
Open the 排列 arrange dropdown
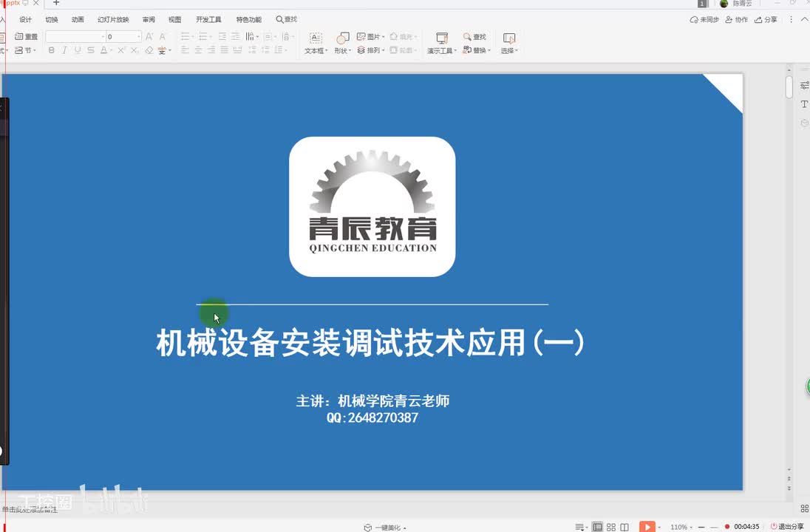pyautogui.click(x=371, y=50)
